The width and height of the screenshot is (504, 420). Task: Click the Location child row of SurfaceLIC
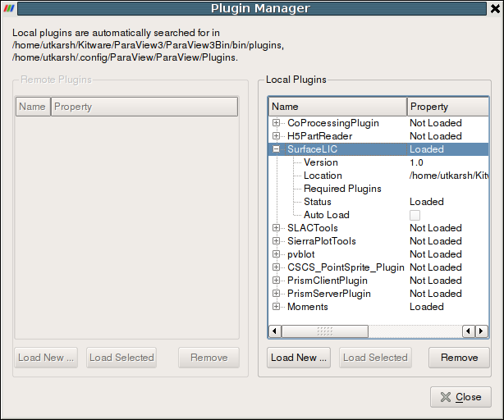tap(378, 176)
